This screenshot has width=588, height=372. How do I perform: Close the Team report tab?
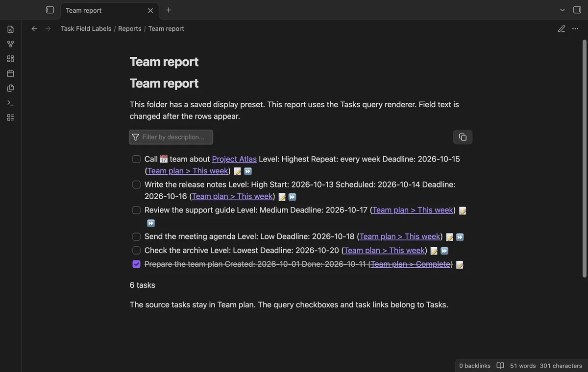tap(150, 10)
